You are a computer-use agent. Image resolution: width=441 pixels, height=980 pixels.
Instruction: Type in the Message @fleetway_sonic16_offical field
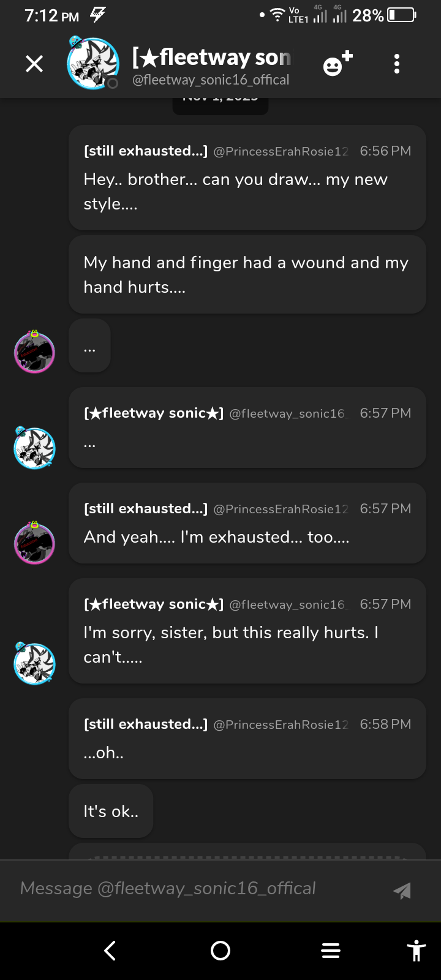click(x=196, y=889)
